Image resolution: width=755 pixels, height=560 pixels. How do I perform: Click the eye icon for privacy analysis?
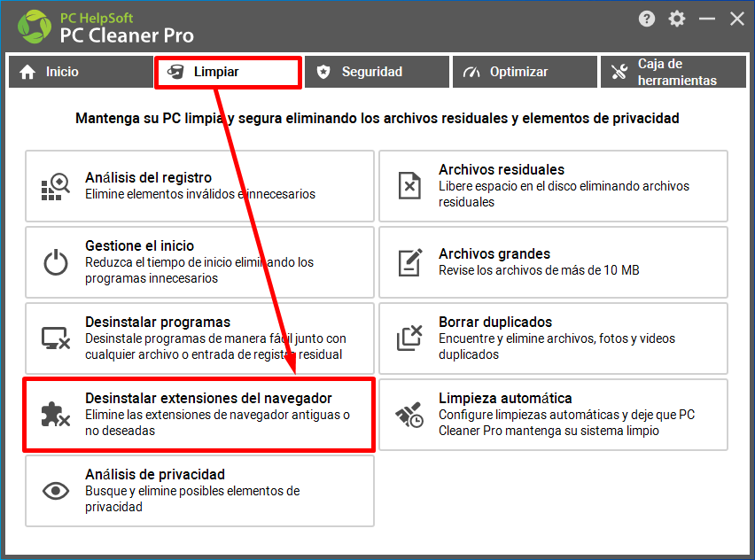click(x=55, y=491)
